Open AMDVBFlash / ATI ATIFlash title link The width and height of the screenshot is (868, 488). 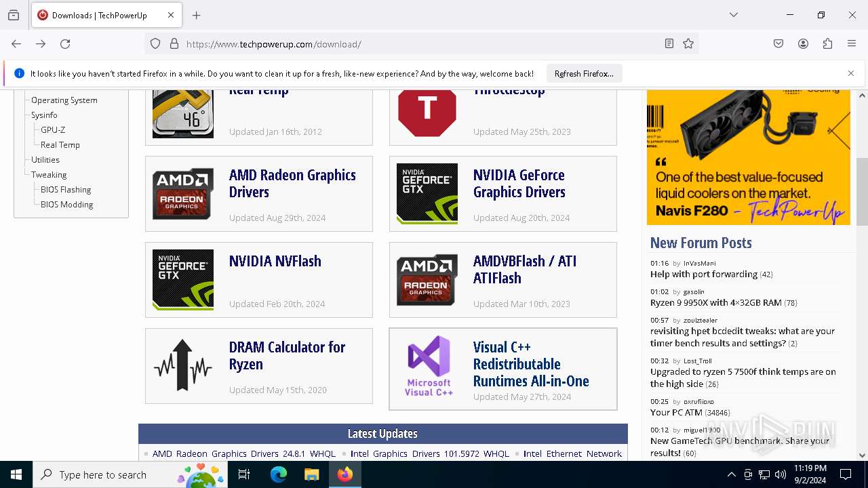click(x=525, y=270)
